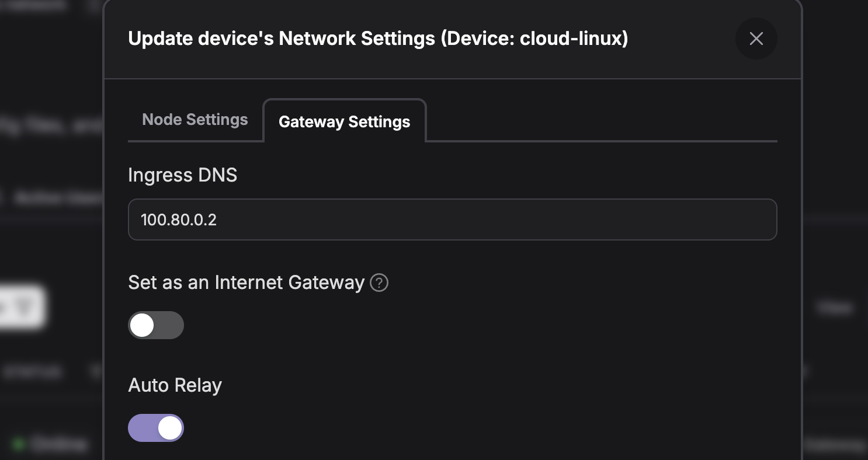Click the blurred View button behind dialog
The image size is (868, 460).
(834, 307)
